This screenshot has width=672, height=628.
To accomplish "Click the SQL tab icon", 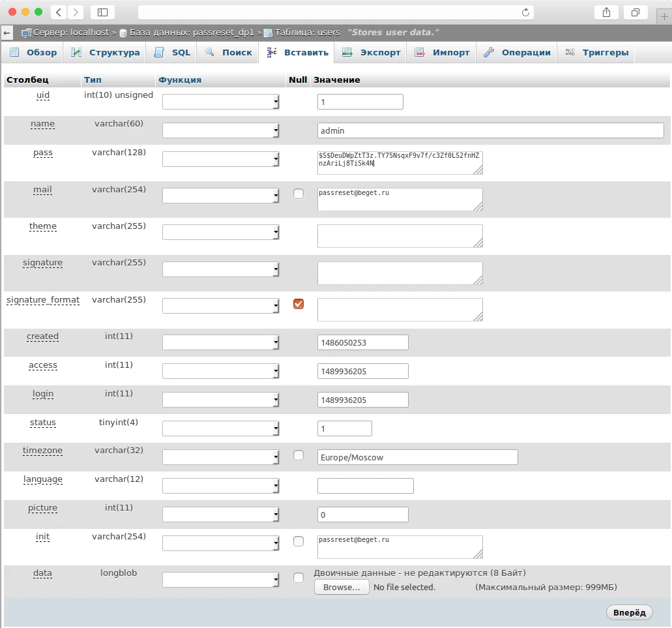I will pyautogui.click(x=159, y=53).
